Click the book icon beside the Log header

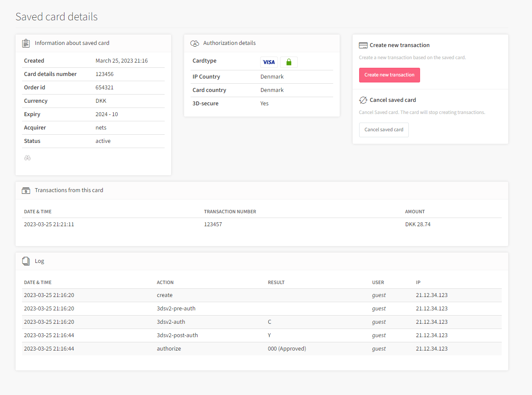(x=26, y=261)
